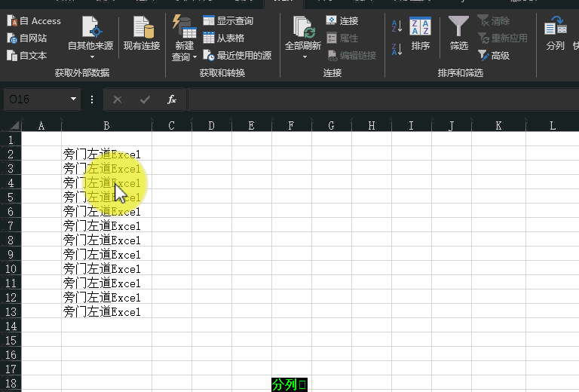Import data 自 Access
This screenshot has width=579, height=392.
34,21
